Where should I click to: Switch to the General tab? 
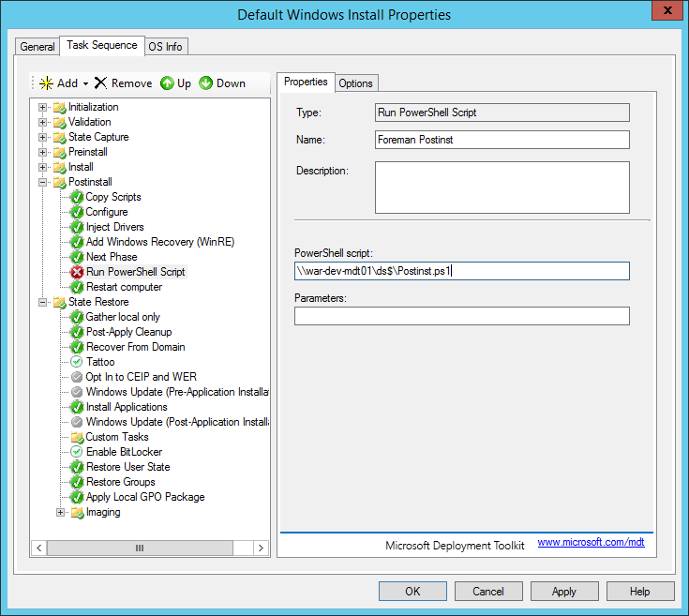tap(37, 46)
